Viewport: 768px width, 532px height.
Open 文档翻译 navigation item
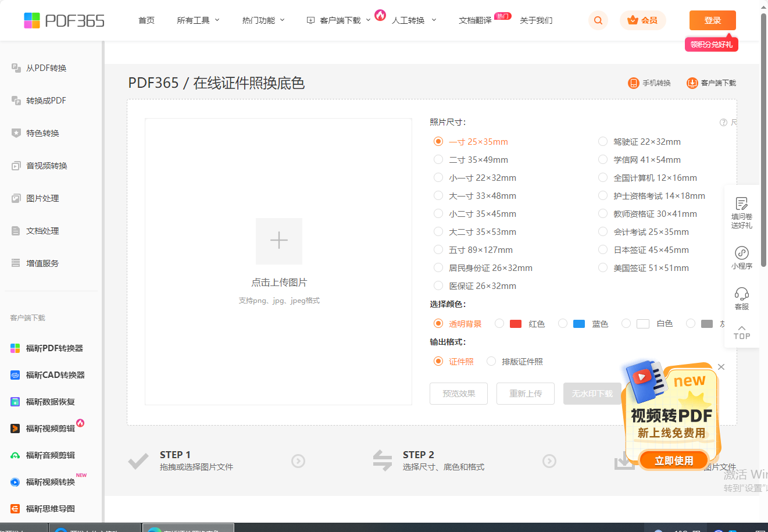coord(475,20)
